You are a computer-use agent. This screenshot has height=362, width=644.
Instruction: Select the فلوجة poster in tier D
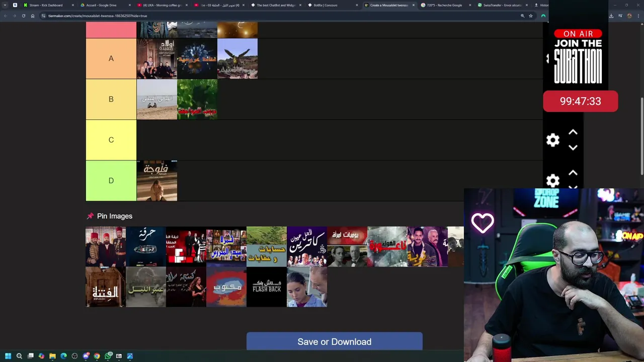click(157, 181)
